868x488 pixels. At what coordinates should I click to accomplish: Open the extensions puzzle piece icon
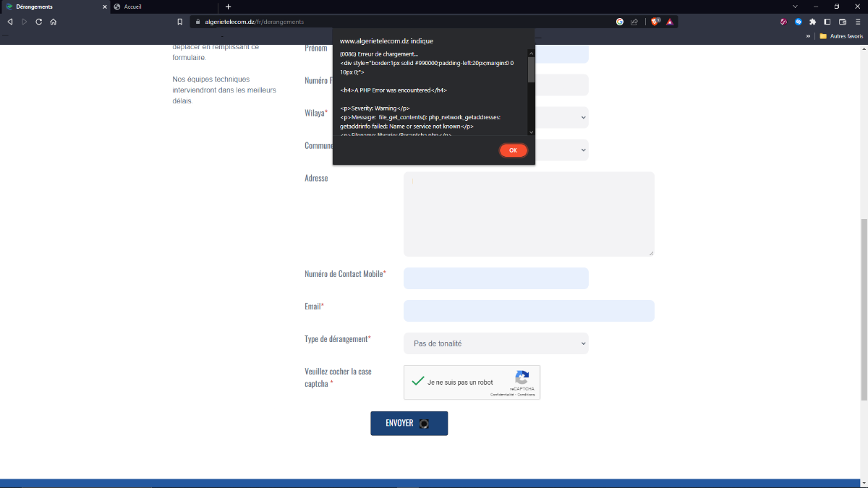(x=813, y=22)
